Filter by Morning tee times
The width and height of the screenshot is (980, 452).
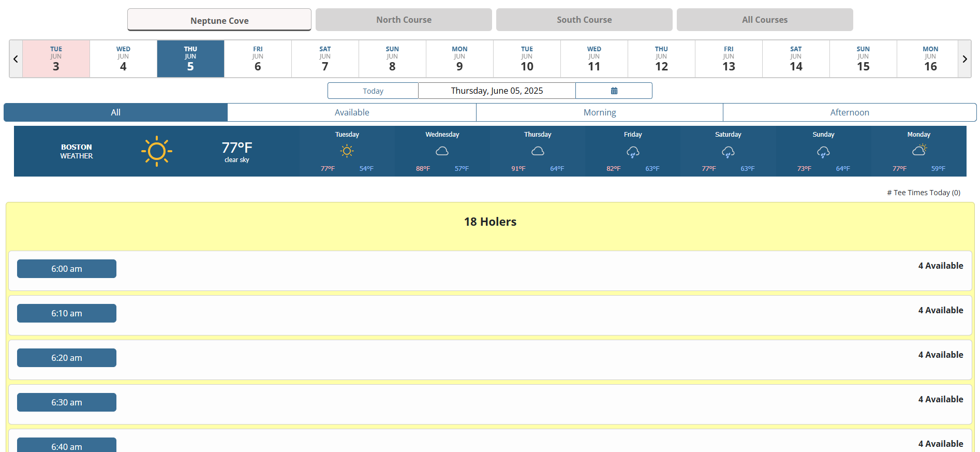[x=600, y=112]
